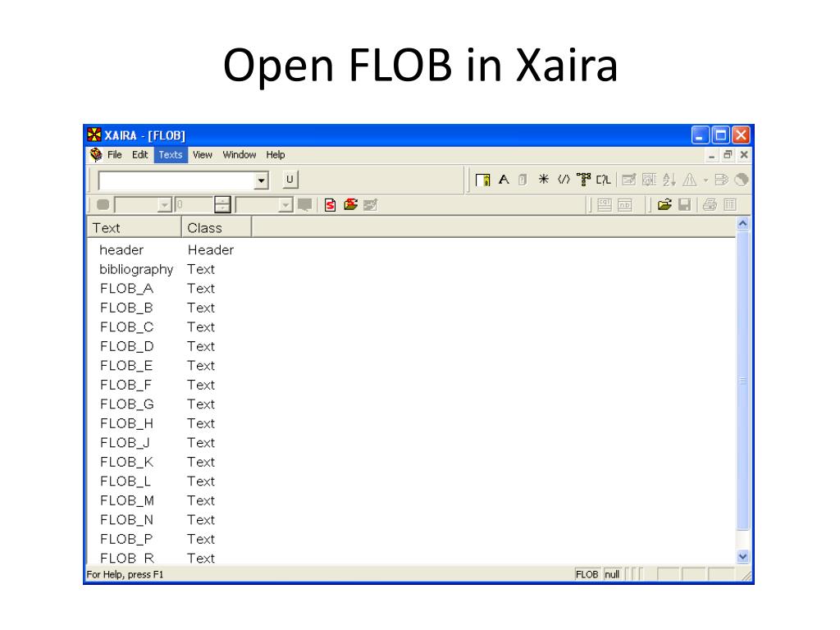The width and height of the screenshot is (840, 630).
Task: Click the greyed floppy disk save icon
Action: (x=685, y=204)
